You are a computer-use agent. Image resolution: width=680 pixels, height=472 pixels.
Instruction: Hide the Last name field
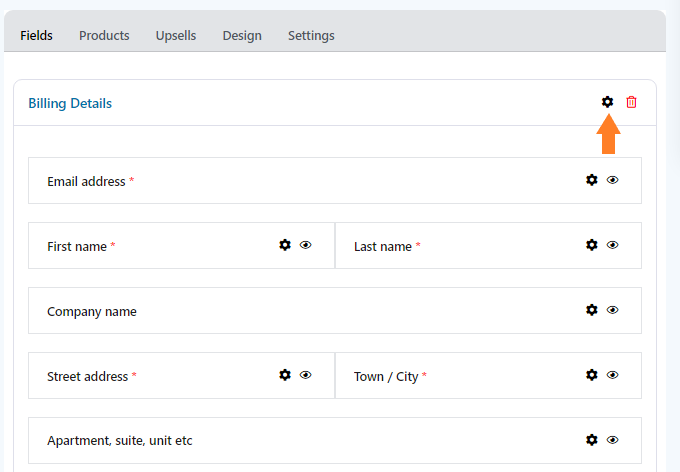[x=612, y=245]
